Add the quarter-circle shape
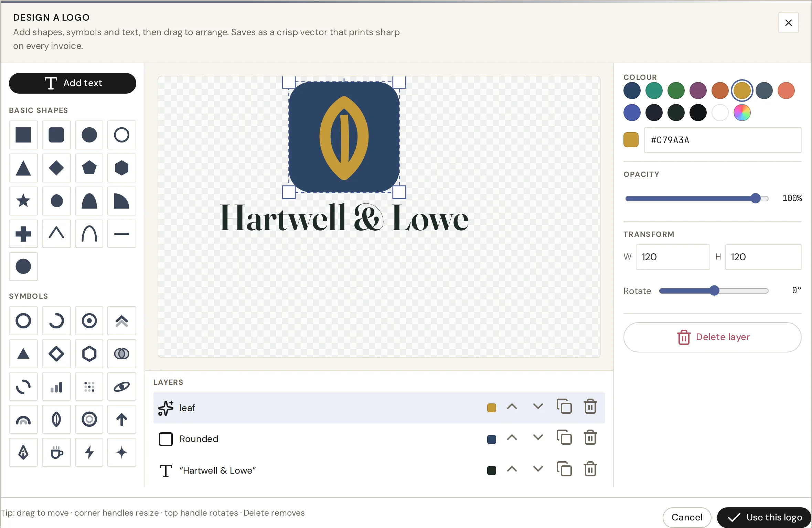This screenshot has width=812, height=528. pos(122,201)
